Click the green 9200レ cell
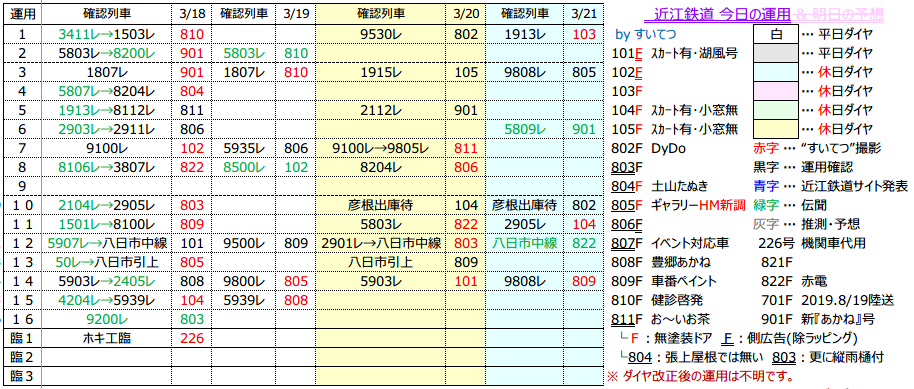The image size is (914, 389). click(106, 318)
